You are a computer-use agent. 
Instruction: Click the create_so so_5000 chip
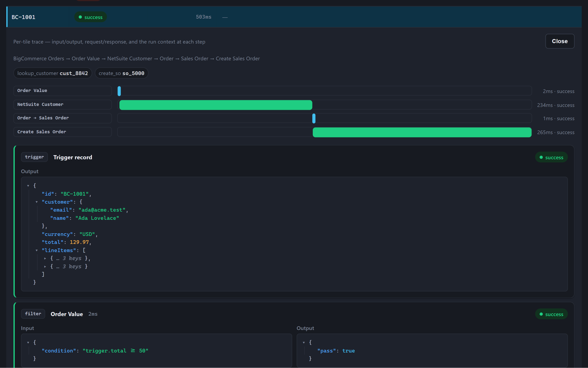[x=121, y=73]
